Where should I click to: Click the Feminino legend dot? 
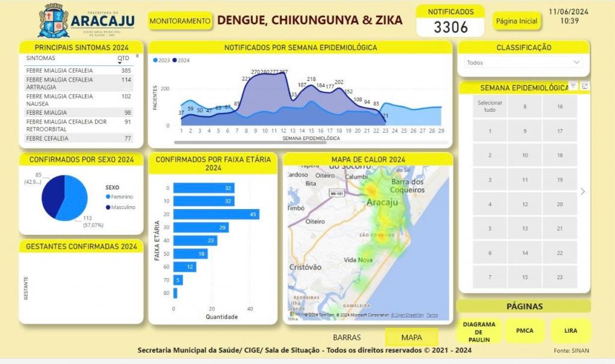(108, 197)
